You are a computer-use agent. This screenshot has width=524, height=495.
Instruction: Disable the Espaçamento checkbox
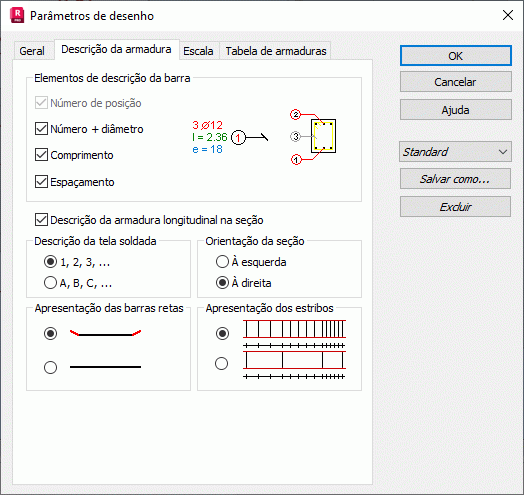point(41,181)
